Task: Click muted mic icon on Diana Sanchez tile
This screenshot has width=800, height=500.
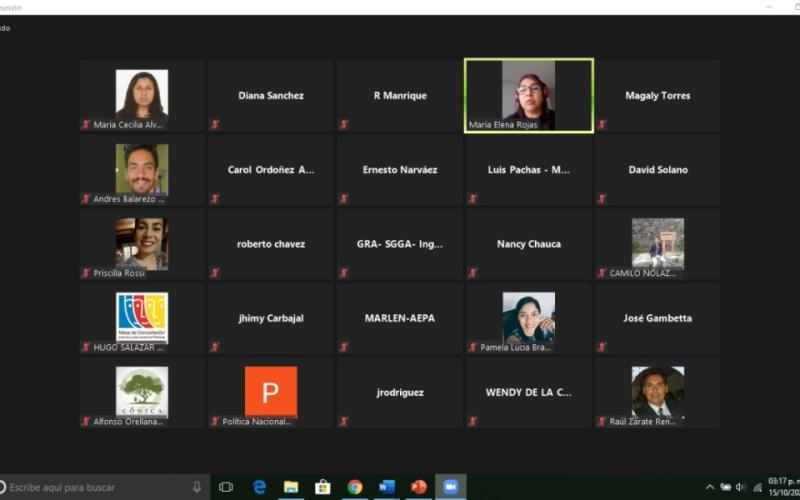Action: click(215, 125)
